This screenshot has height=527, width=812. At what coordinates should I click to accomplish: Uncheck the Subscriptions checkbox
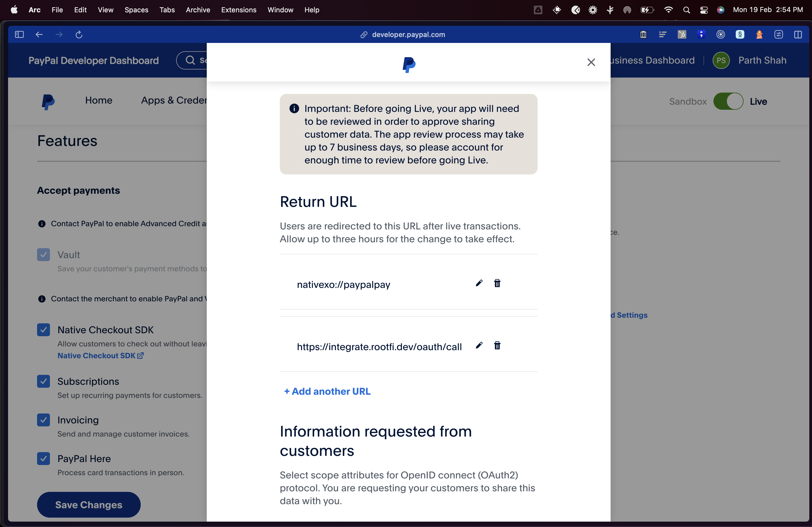pos(43,381)
